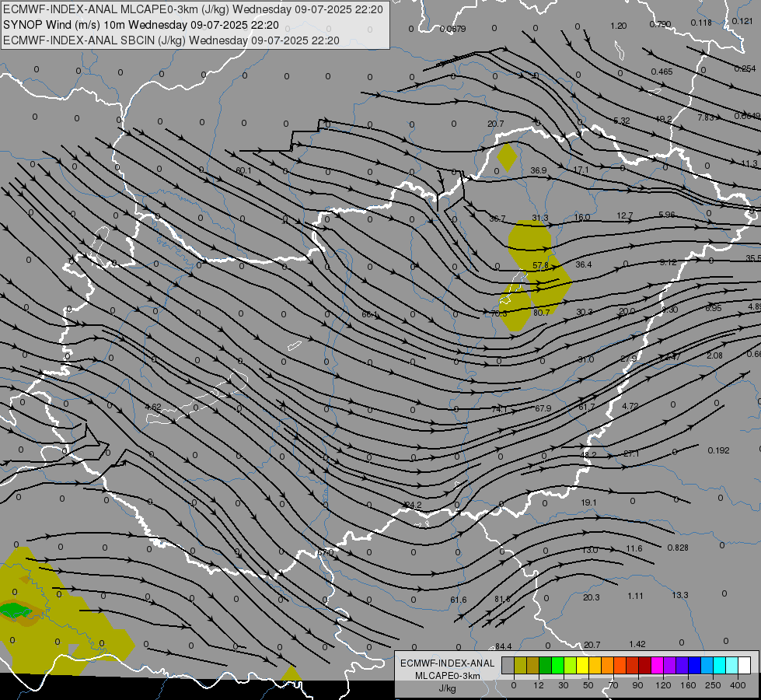Click the olive-yellow legend swatch above 0

(520, 666)
